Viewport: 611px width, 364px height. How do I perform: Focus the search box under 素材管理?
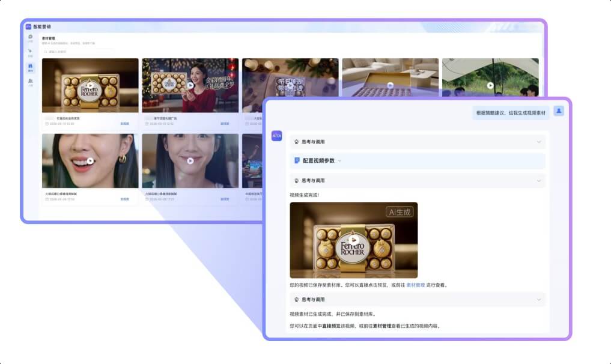point(78,52)
